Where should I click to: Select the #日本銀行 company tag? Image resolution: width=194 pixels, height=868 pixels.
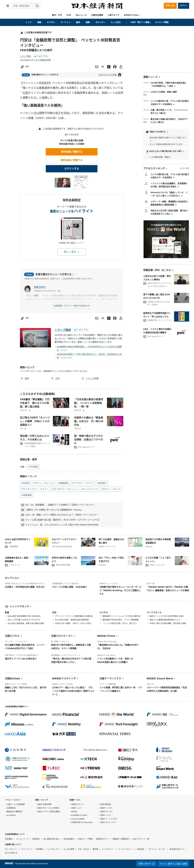point(33,467)
